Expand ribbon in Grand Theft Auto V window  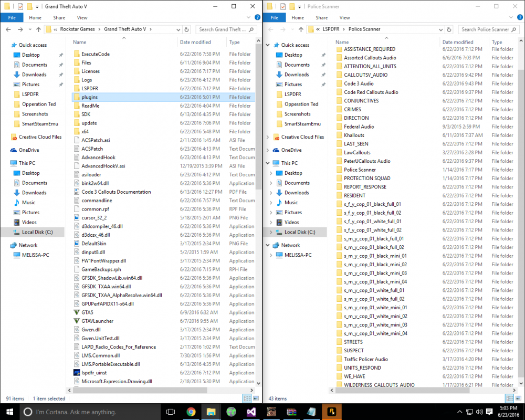click(x=248, y=17)
